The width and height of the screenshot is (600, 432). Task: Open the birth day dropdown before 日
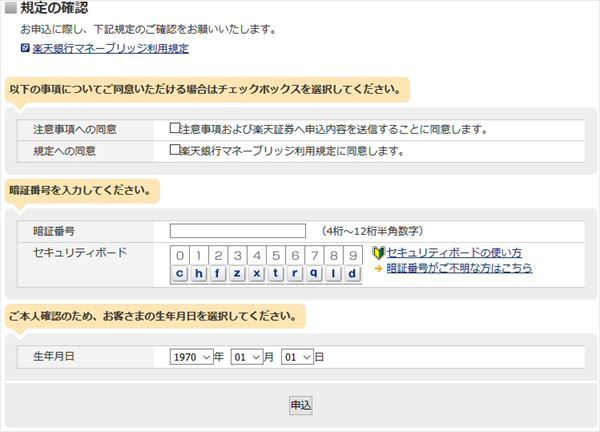click(297, 357)
